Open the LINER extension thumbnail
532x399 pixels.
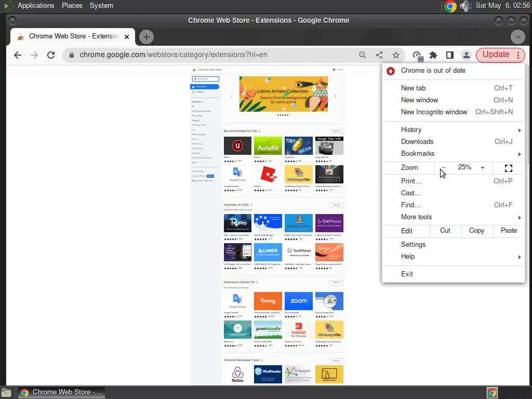268,252
